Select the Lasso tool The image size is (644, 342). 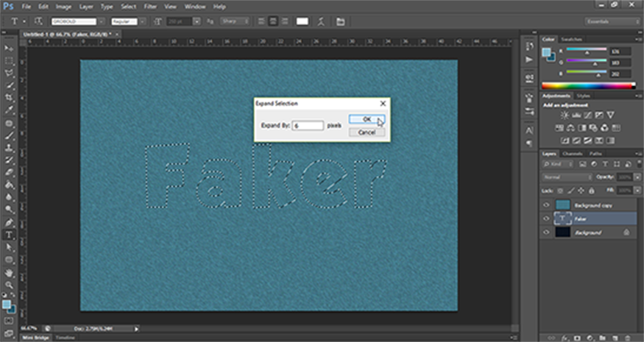pos(9,73)
